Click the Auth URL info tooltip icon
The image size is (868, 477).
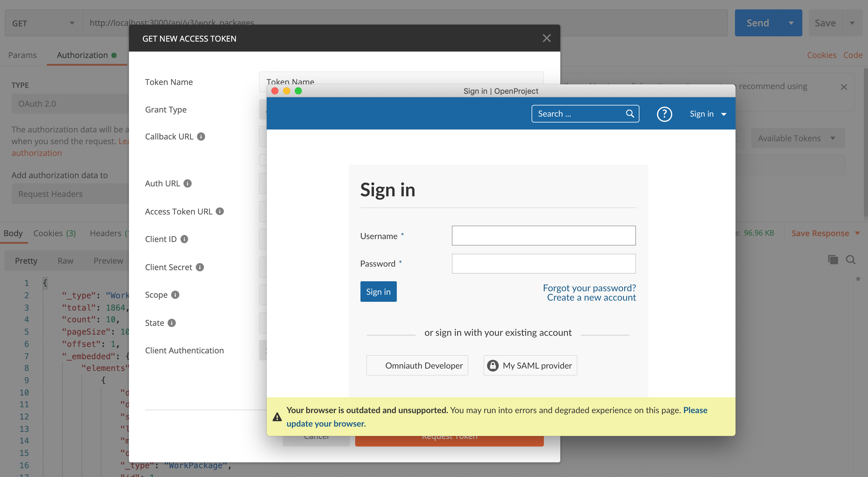[x=188, y=183]
